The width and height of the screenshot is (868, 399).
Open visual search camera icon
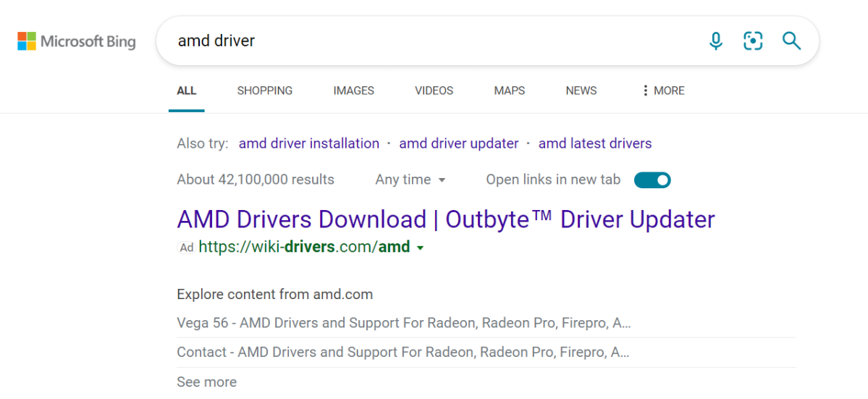(x=753, y=41)
